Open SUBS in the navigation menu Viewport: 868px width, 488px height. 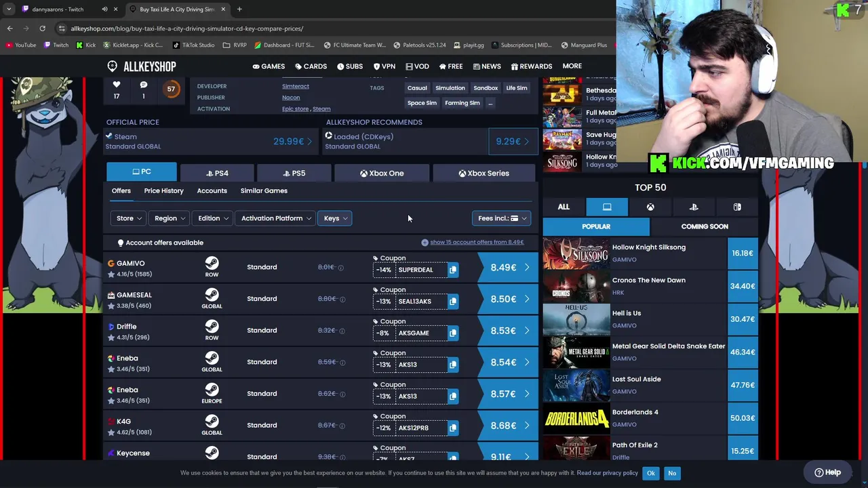349,66
